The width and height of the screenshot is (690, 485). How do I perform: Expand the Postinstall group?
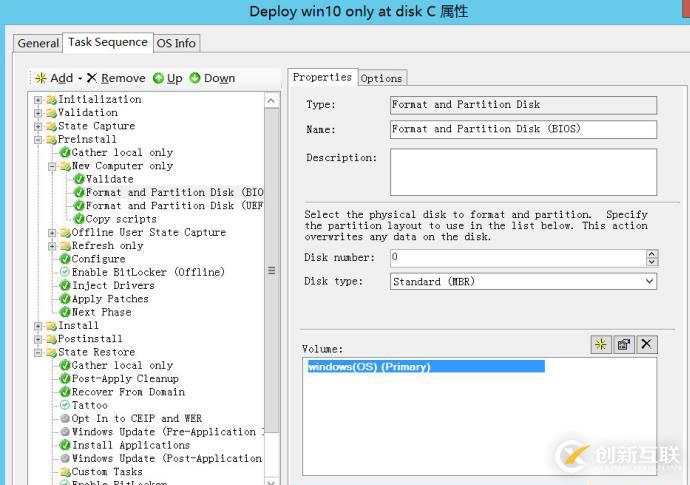38,339
